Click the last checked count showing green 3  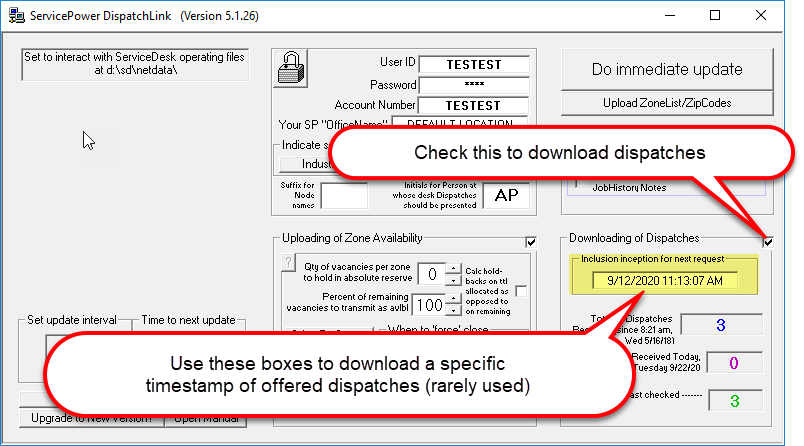coord(735,400)
